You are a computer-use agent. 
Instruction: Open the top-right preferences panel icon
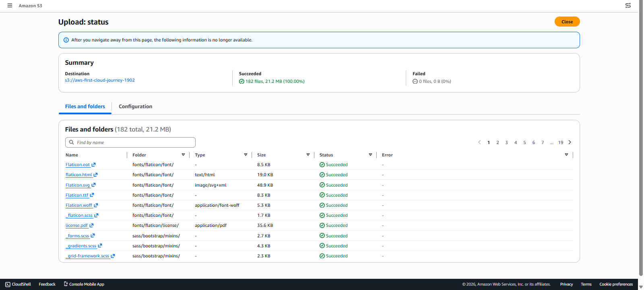[628, 6]
